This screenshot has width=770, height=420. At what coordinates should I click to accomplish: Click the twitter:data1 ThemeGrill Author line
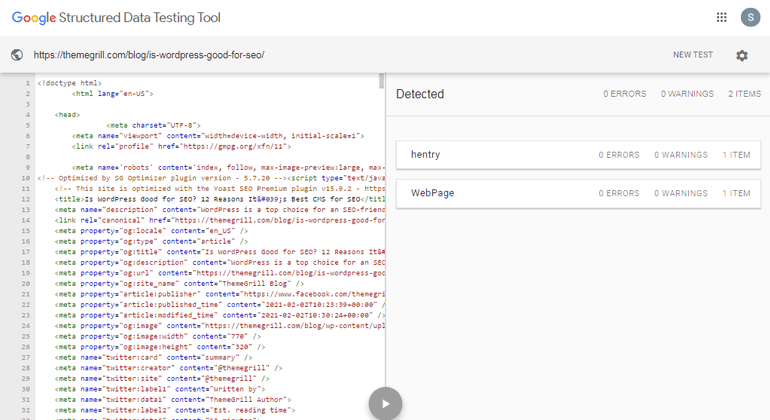point(173,400)
